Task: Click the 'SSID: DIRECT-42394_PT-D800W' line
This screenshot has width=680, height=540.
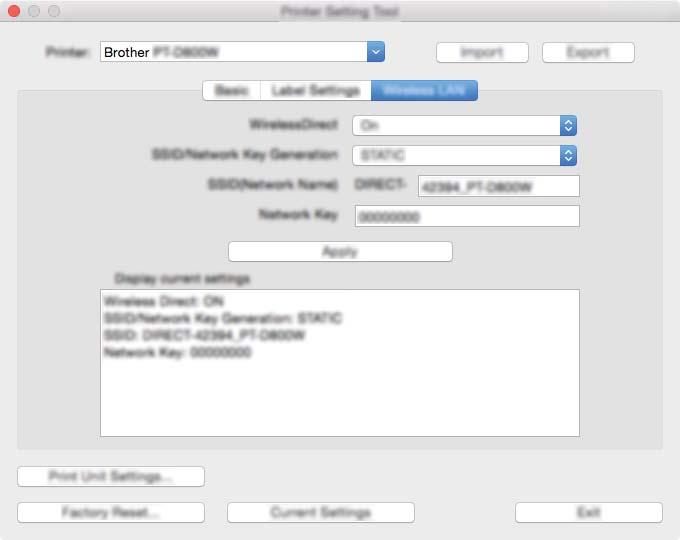Action: pos(205,335)
